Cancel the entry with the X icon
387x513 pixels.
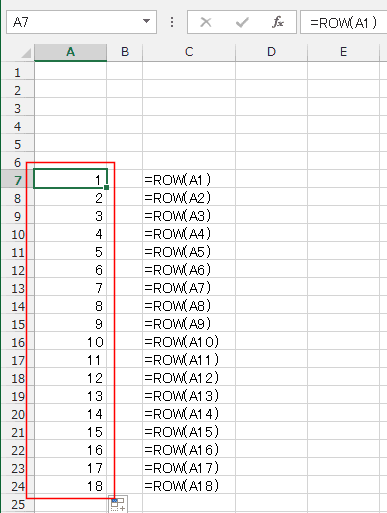click(206, 22)
